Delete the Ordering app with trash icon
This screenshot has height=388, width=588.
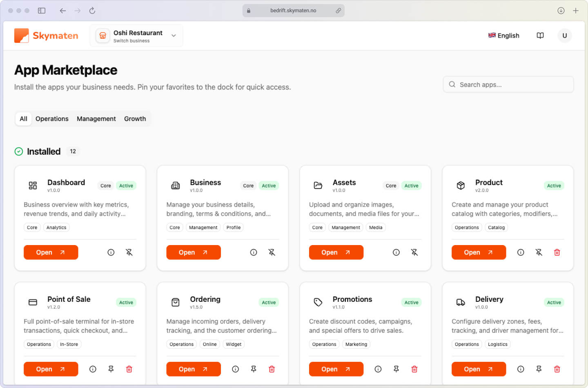(x=272, y=369)
